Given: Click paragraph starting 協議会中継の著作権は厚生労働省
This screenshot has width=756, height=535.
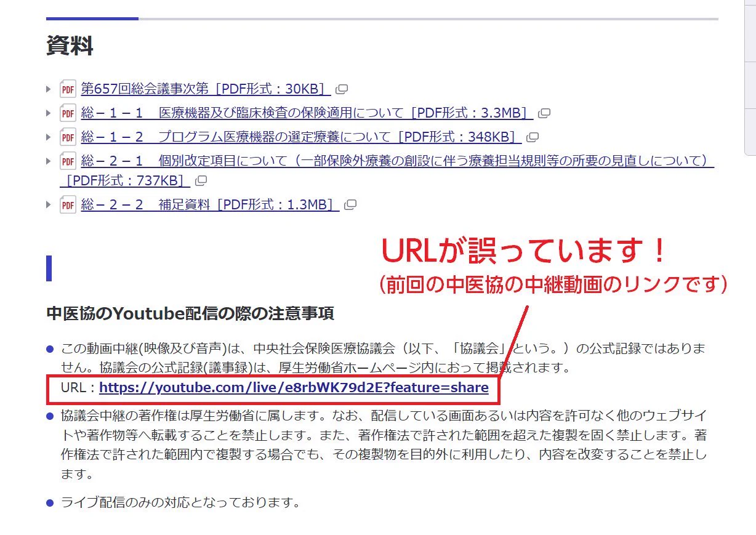Looking at the screenshot, I should click(384, 446).
